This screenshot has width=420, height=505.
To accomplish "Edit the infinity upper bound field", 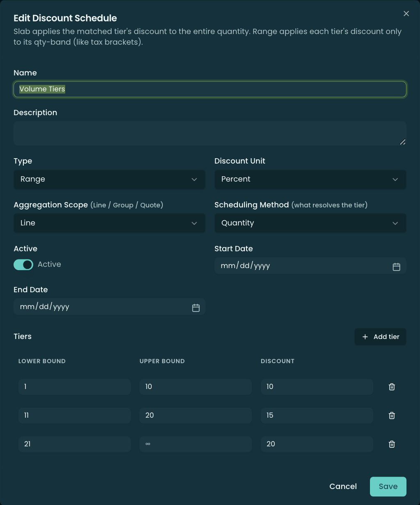I will [196, 444].
